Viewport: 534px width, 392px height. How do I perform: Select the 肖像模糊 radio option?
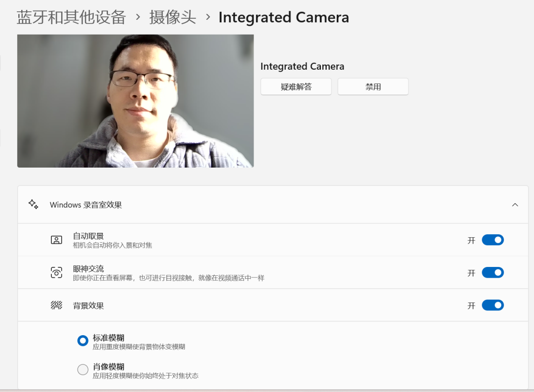click(x=83, y=370)
